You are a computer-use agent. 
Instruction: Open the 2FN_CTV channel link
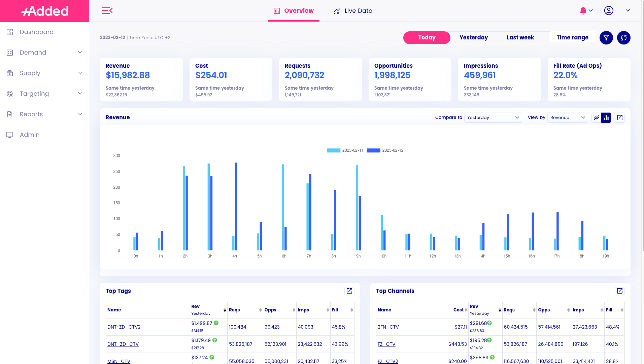tap(388, 327)
